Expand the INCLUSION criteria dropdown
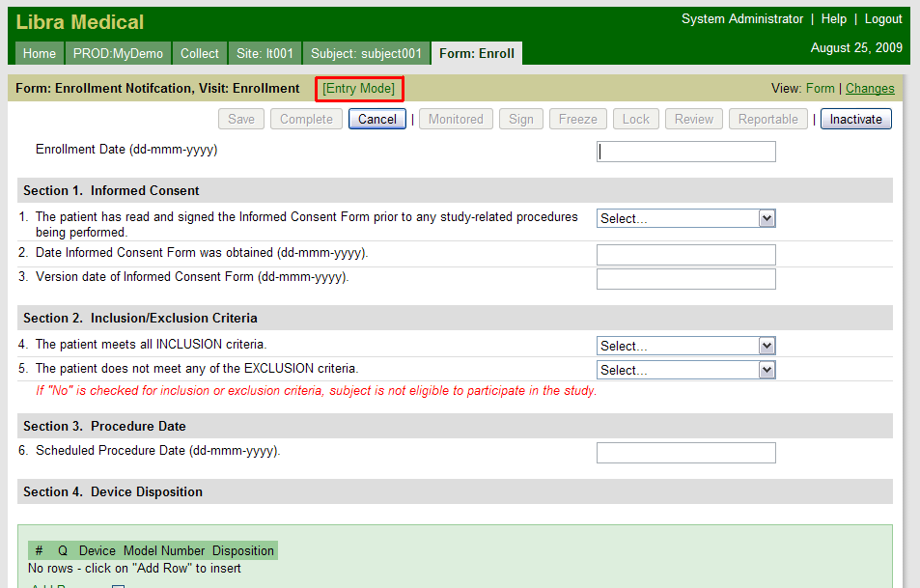This screenshot has width=920, height=588. 685,346
